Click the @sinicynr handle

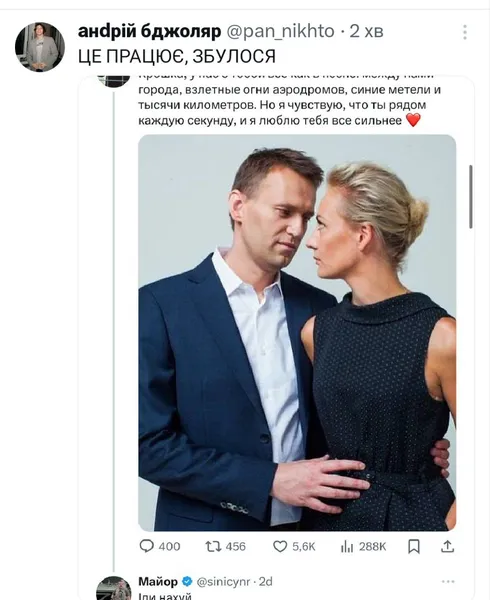click(223, 582)
